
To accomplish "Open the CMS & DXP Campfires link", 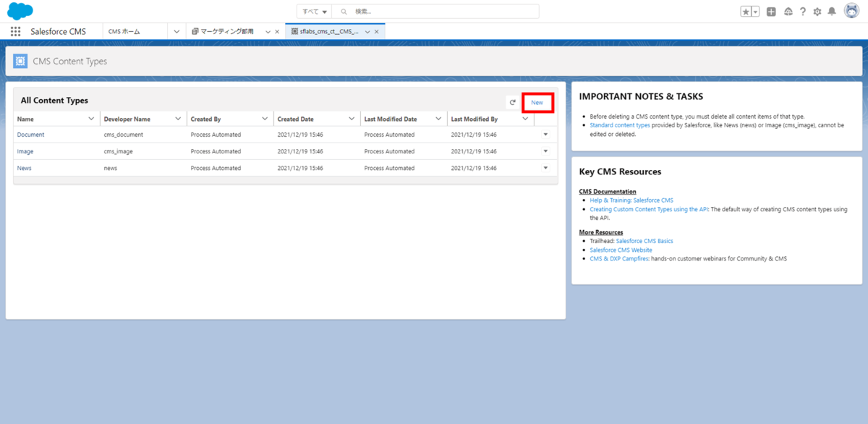I will [618, 258].
